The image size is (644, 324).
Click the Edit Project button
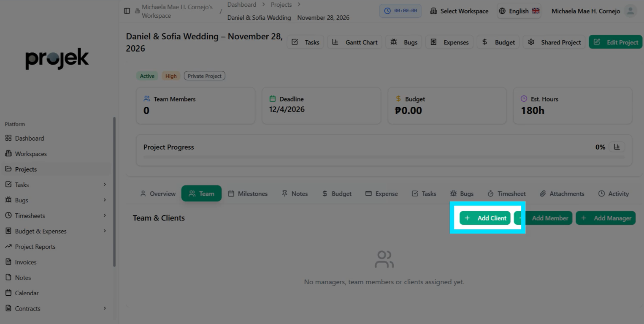615,42
